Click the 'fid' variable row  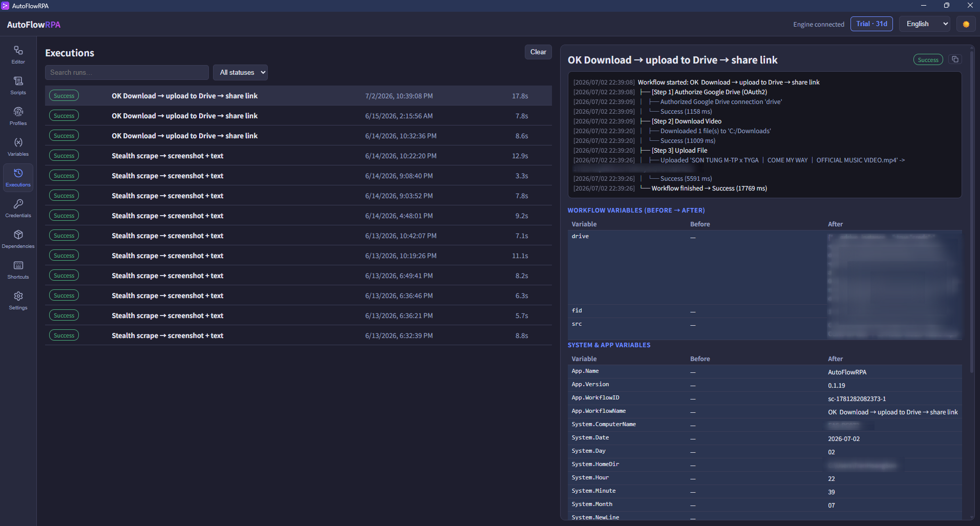click(764, 311)
